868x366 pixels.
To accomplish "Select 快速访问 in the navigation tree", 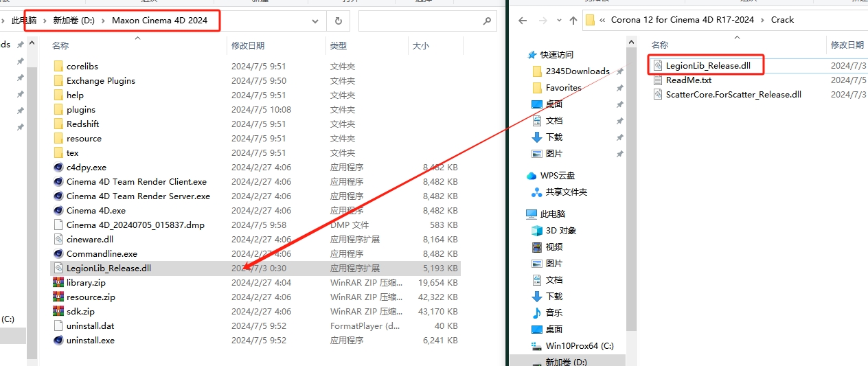I will coord(556,54).
